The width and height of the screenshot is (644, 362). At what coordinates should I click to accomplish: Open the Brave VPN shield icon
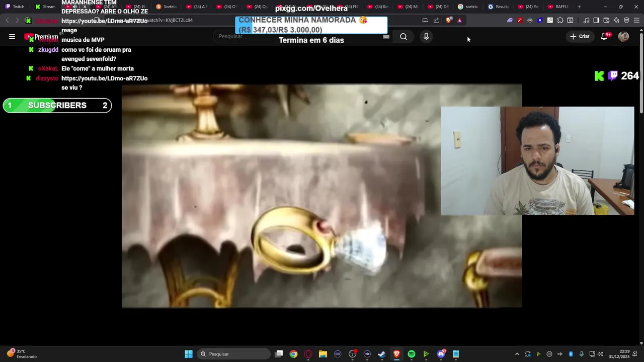pos(626,20)
